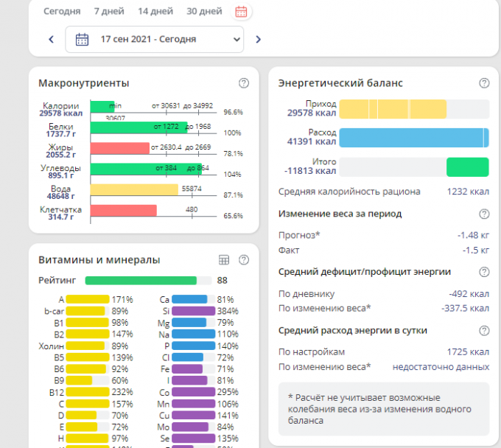The width and height of the screenshot is (501, 448).
Task: Select the 7 дней period tab
Action: pos(109,11)
